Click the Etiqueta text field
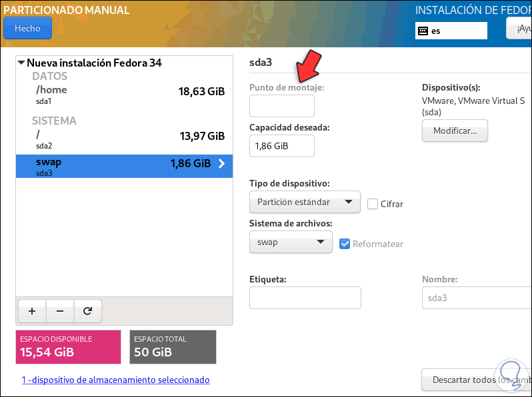Viewport: 532px width, 397px height. tap(305, 298)
